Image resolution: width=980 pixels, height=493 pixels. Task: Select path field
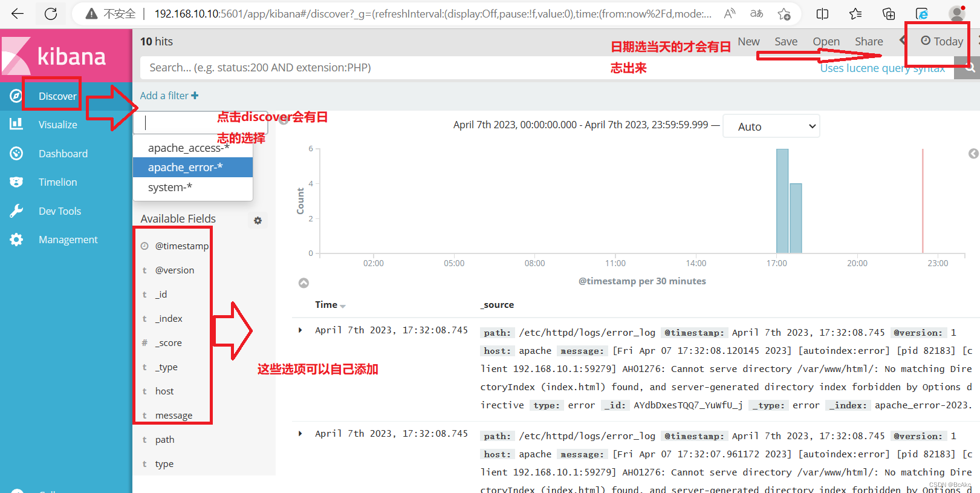tap(164, 440)
